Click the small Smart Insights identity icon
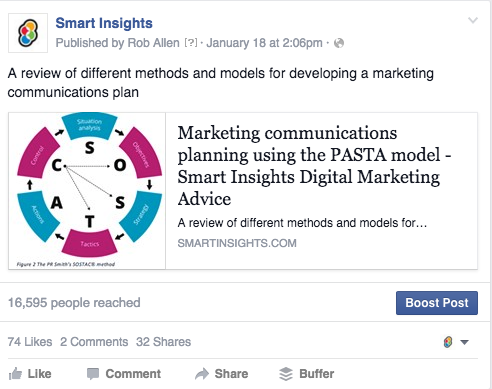The image size is (492, 389). 448,342
